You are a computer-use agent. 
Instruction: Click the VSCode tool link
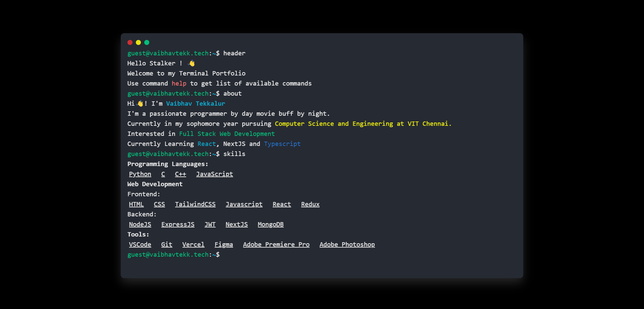[140, 245]
